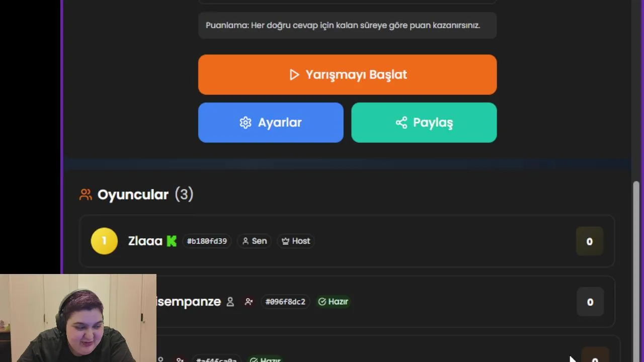Click the isempanze player name
This screenshot has width=644, height=362.
(189, 302)
